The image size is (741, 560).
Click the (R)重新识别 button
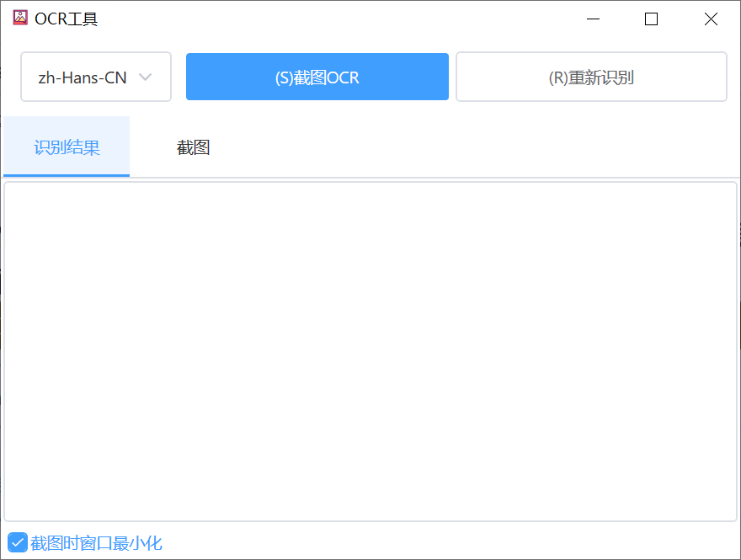point(591,77)
